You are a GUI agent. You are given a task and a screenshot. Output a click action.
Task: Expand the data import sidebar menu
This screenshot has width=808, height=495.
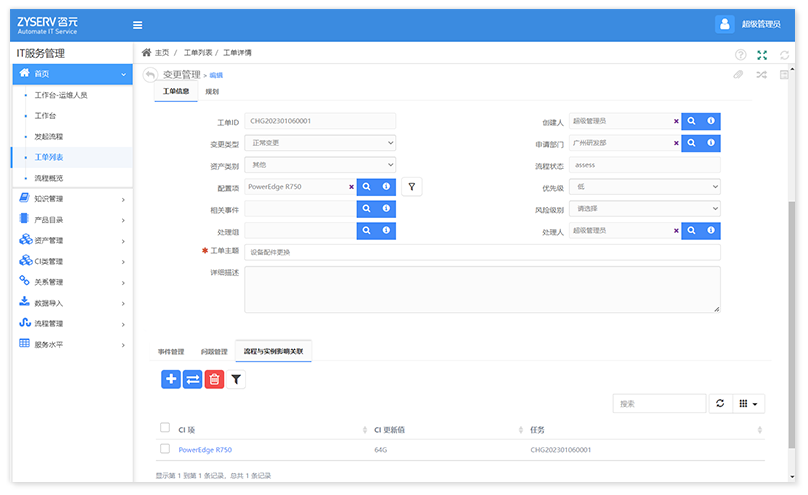(72, 303)
